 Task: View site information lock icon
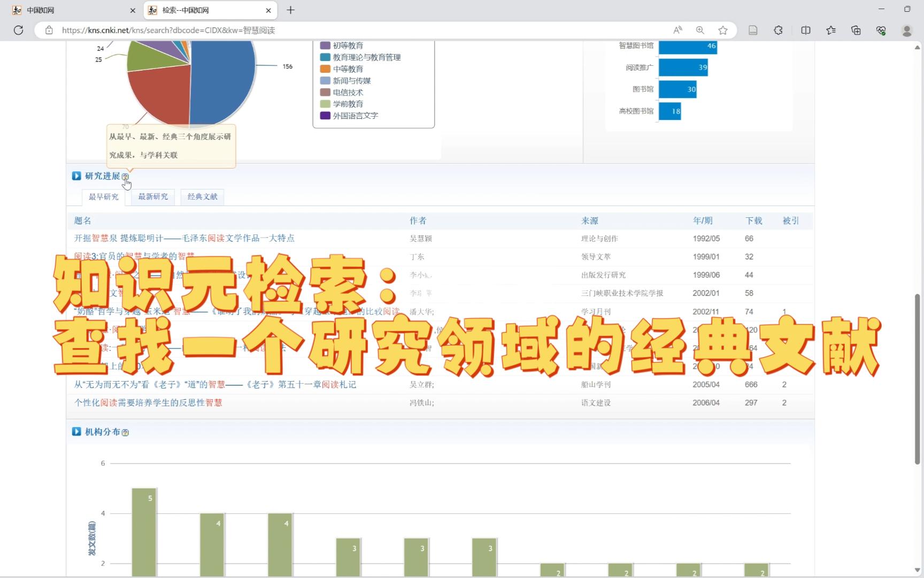pos(49,31)
